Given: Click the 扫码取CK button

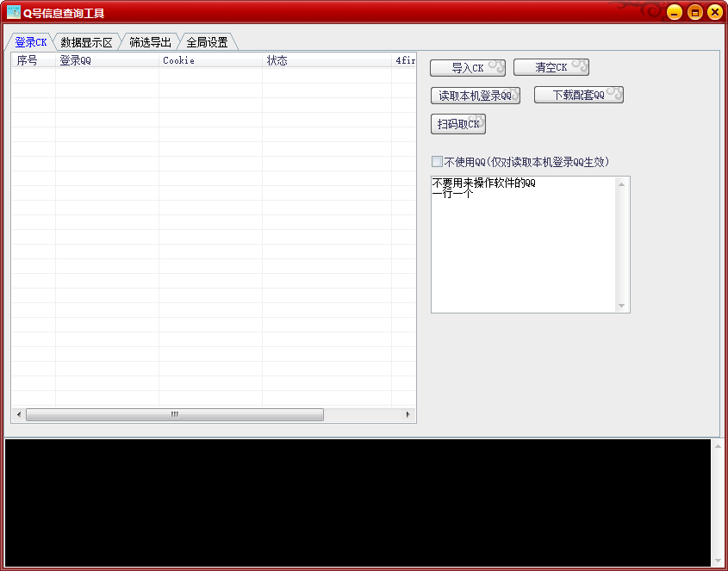Looking at the screenshot, I should 458,124.
